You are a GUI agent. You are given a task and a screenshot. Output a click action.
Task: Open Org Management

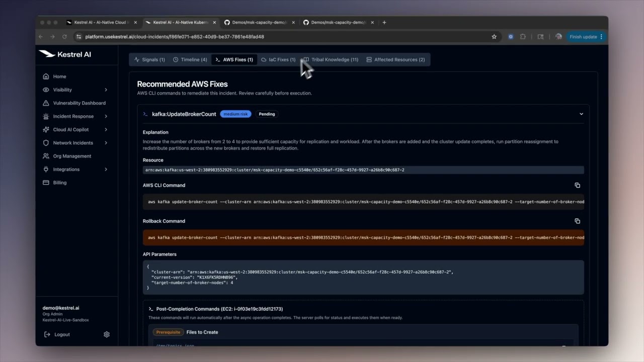(x=72, y=156)
